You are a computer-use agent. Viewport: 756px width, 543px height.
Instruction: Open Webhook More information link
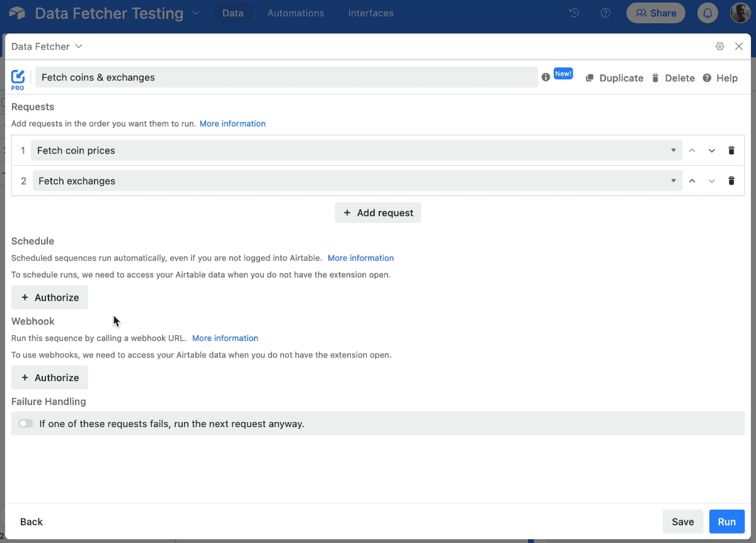pyautogui.click(x=225, y=338)
